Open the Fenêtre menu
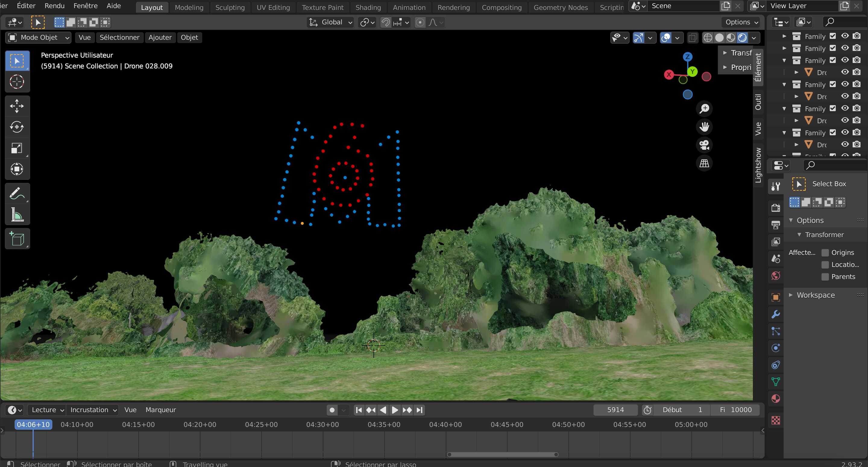Screen dimensions: 868x467 tap(86, 6)
